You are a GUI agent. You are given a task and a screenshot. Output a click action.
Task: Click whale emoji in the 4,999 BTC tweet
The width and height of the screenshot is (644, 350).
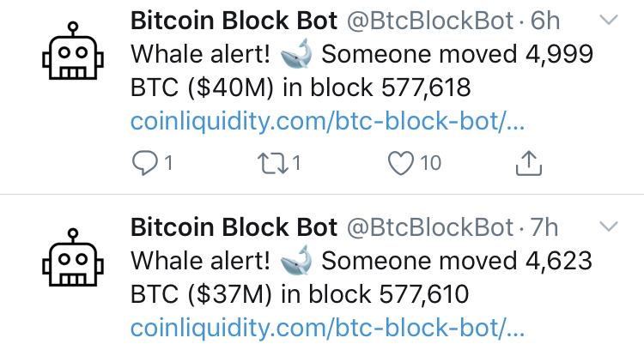coord(296,56)
